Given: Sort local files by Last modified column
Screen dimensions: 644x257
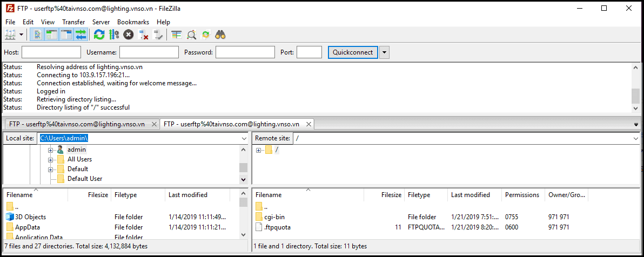Looking at the screenshot, I should point(197,194).
